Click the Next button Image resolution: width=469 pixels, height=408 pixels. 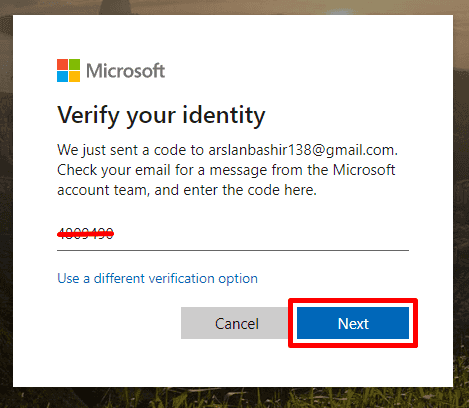[353, 323]
